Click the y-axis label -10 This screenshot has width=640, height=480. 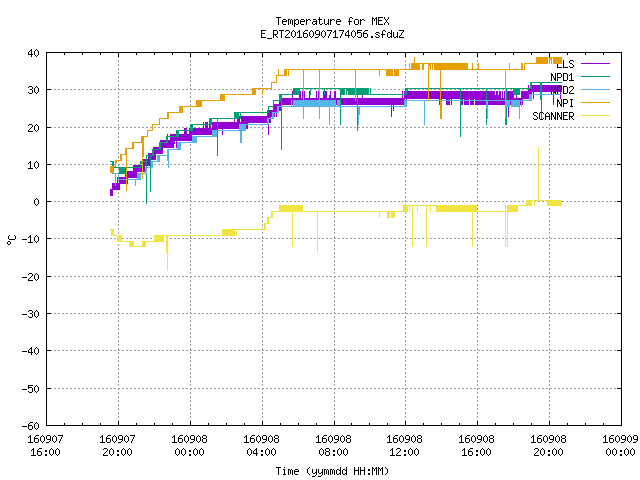[31, 239]
